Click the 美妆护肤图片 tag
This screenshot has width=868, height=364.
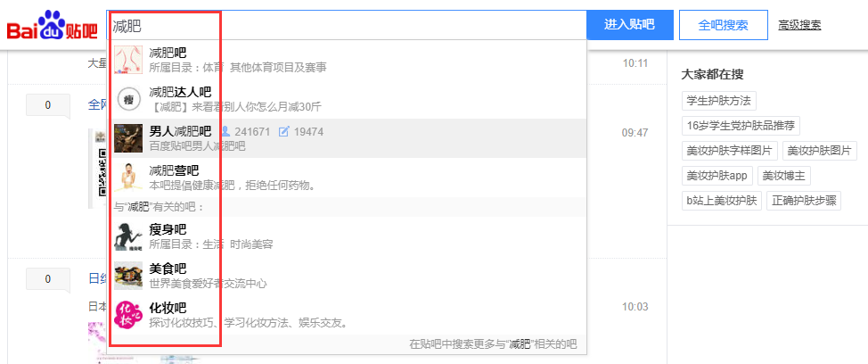click(819, 151)
